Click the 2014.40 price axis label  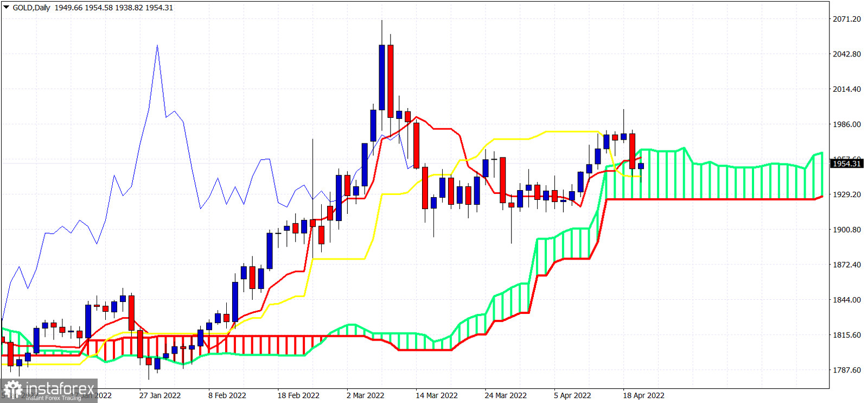[x=847, y=89]
